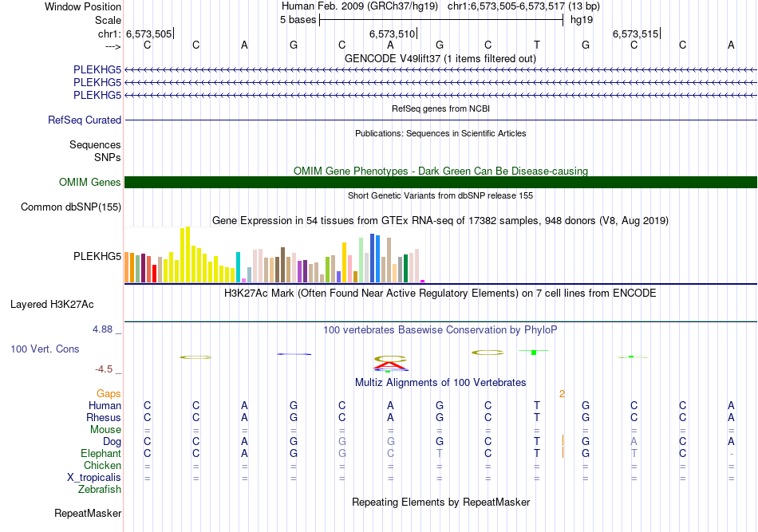Viewport: 758px width, 532px height.
Task: Click the Sequences subtrack label
Action: 95,144
